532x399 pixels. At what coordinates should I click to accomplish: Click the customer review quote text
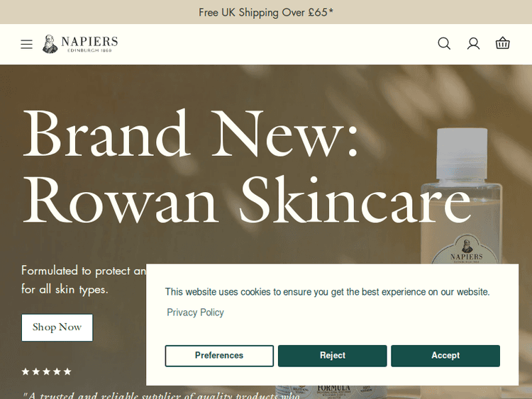(161, 395)
